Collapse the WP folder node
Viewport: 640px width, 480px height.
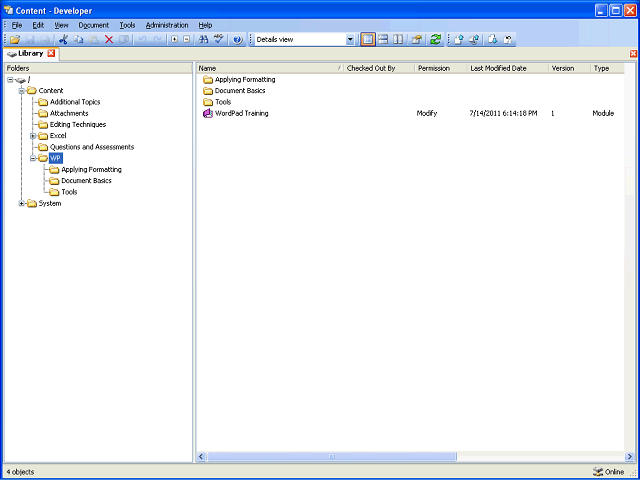[33, 158]
